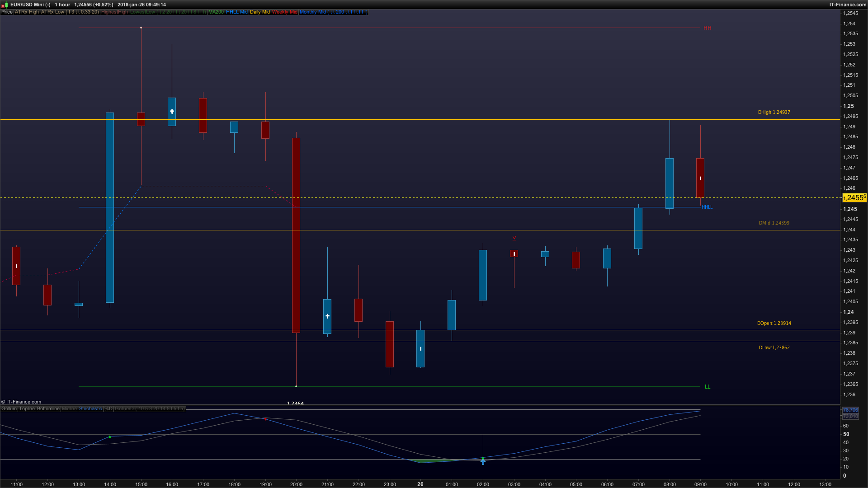Open the 1 hour timeframe selector
Viewport: 868px width, 488px height.
click(x=62, y=5)
